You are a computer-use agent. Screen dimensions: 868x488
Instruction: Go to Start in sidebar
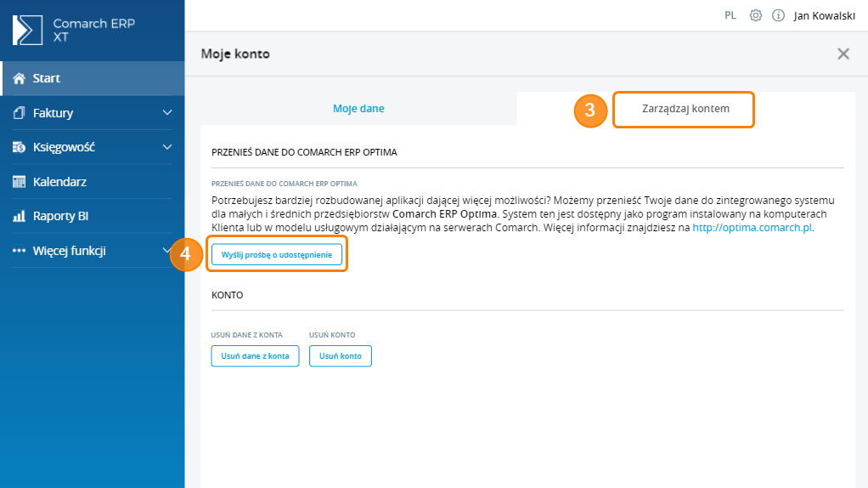[93, 79]
